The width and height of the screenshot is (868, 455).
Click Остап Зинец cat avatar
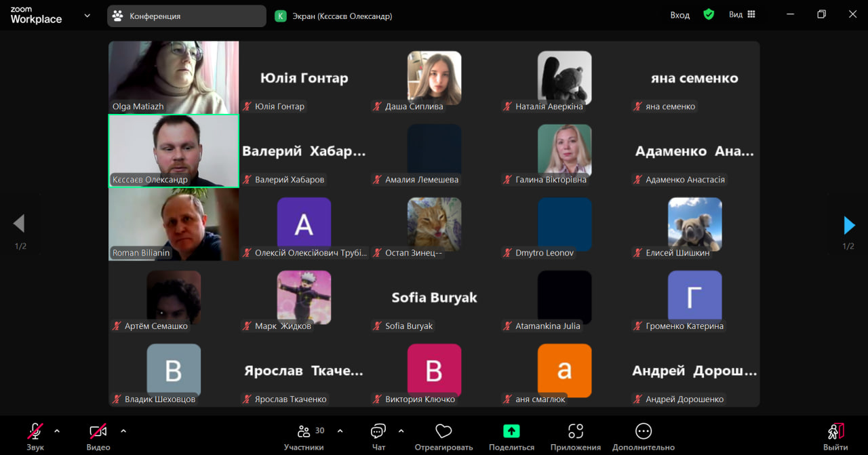[x=434, y=224]
